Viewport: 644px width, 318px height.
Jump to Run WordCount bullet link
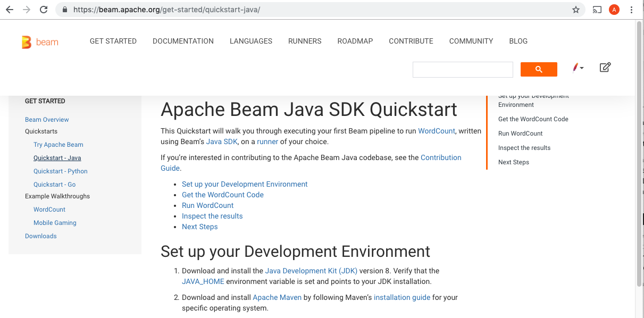(x=208, y=205)
